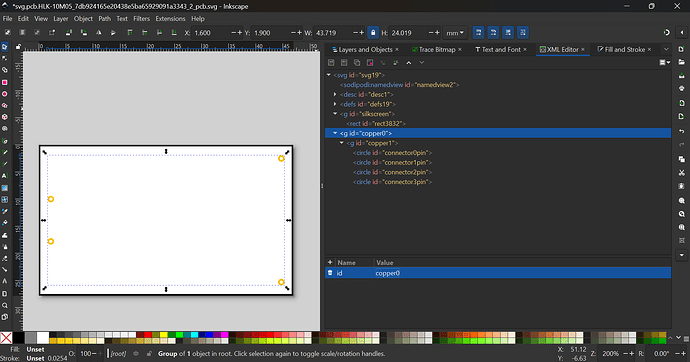
Task: Toggle the scale stroke width option button
Action: 478,33
